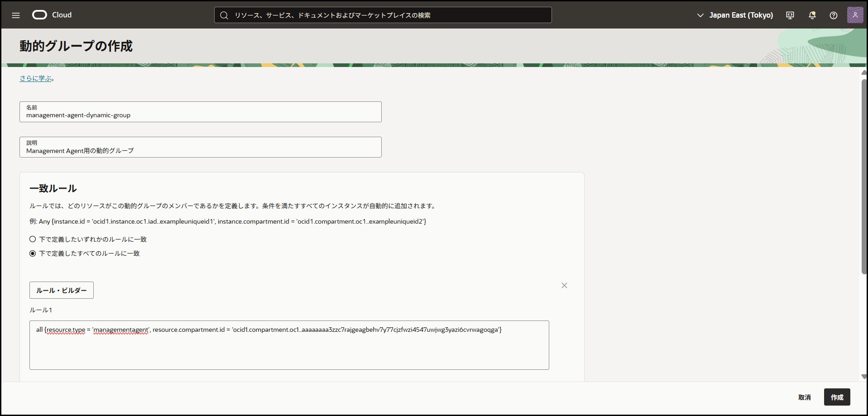Select 下で定義したいずれかのルールに一致 radio button
Image resolution: width=868 pixels, height=416 pixels.
pos(33,239)
